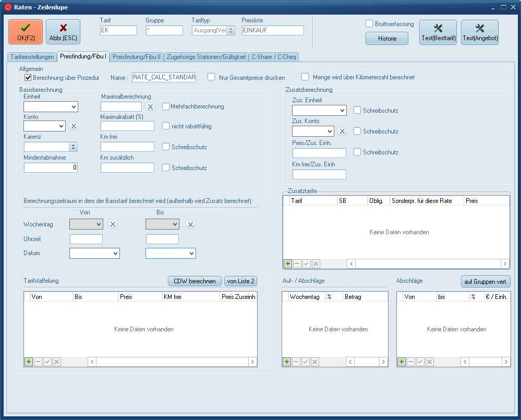Viewport: 521px width, 420px height.
Task: Click the Mindestabnahme input field
Action: 51,167
